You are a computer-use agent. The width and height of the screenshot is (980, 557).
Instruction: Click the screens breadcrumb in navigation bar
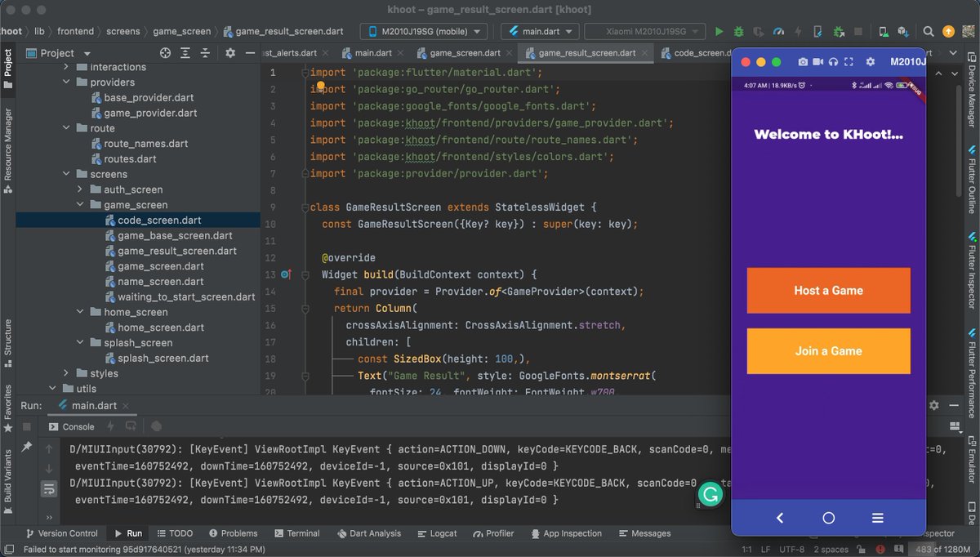[x=123, y=32]
